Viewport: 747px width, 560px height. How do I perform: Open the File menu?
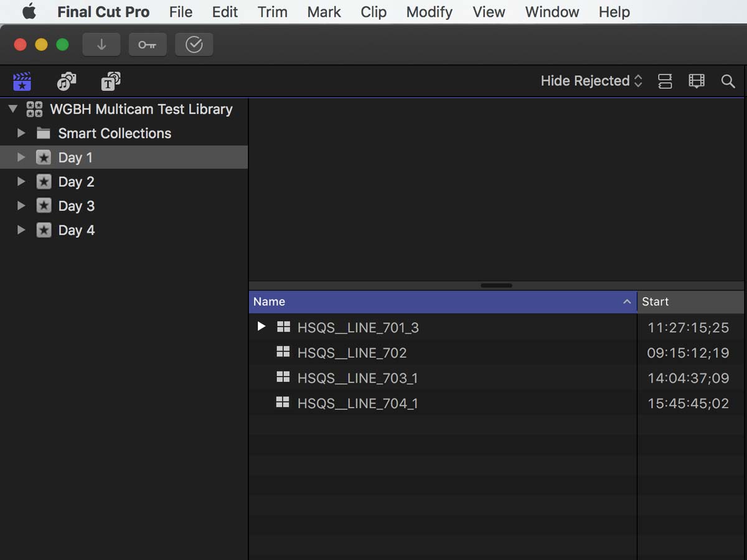coord(181,12)
